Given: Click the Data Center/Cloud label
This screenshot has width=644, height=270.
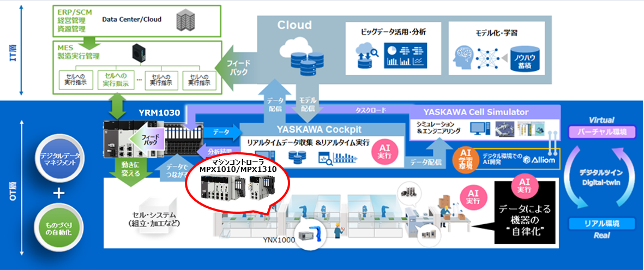Looking at the screenshot, I should point(132,19).
